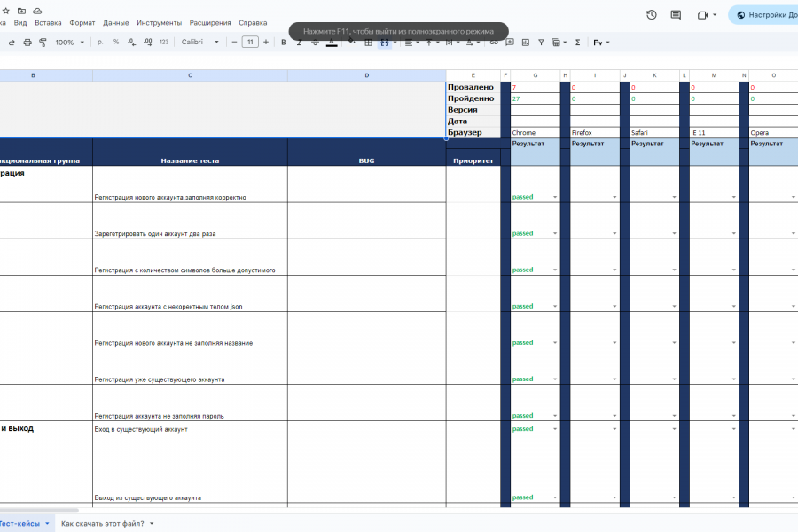Click the font size field
This screenshot has height=532, width=798.
tap(250, 43)
